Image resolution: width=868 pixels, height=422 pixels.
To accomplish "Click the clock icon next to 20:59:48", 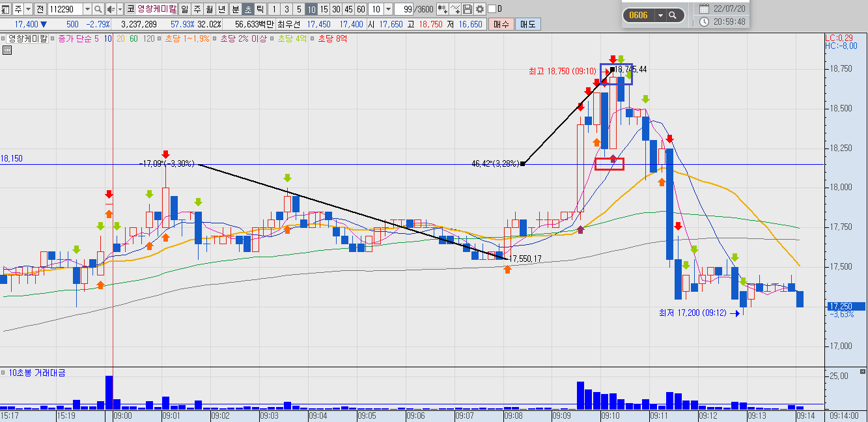I will coord(704,21).
